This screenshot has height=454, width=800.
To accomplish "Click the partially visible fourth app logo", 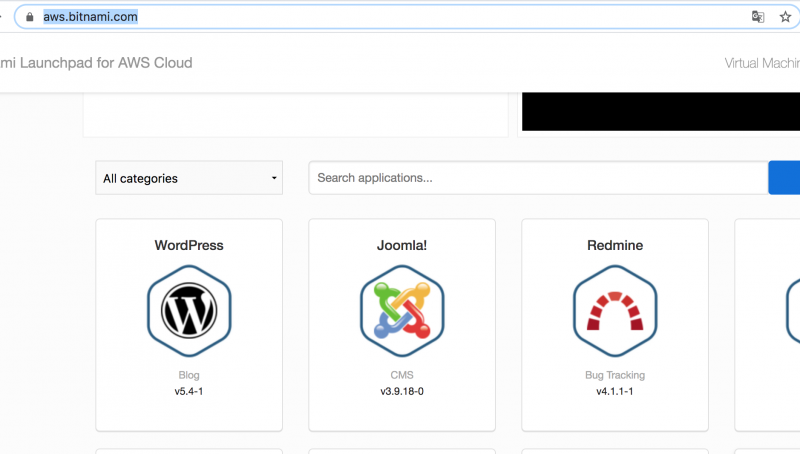I will (793, 311).
